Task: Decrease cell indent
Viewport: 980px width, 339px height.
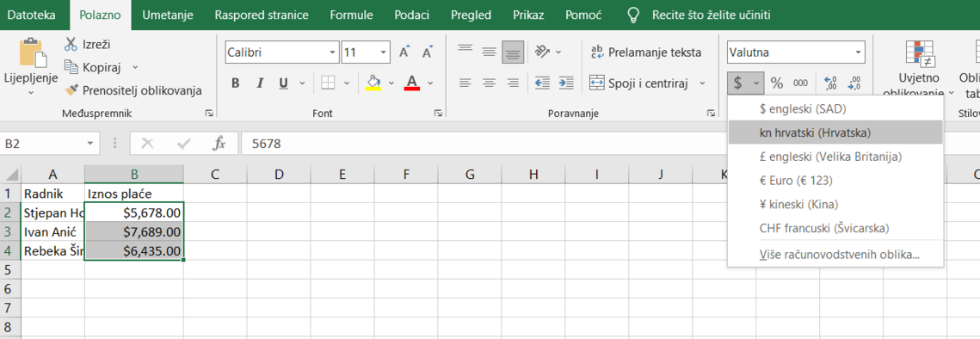Action: [543, 83]
